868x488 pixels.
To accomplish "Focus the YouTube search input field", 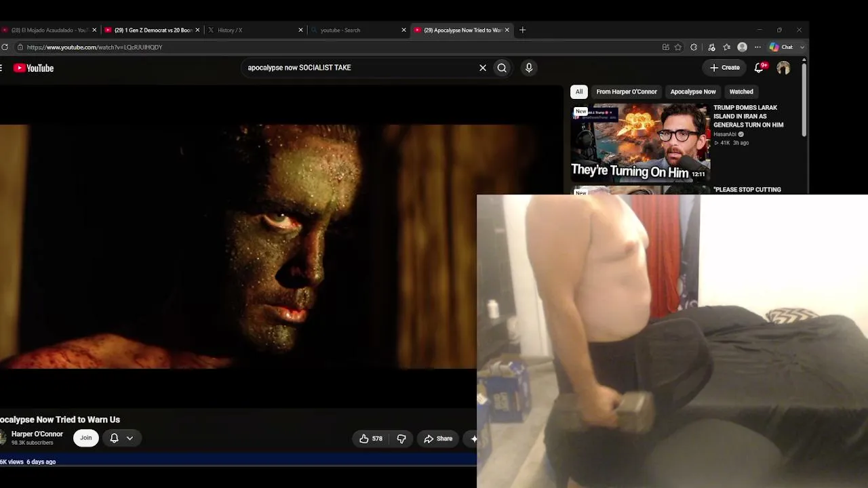I will (359, 68).
